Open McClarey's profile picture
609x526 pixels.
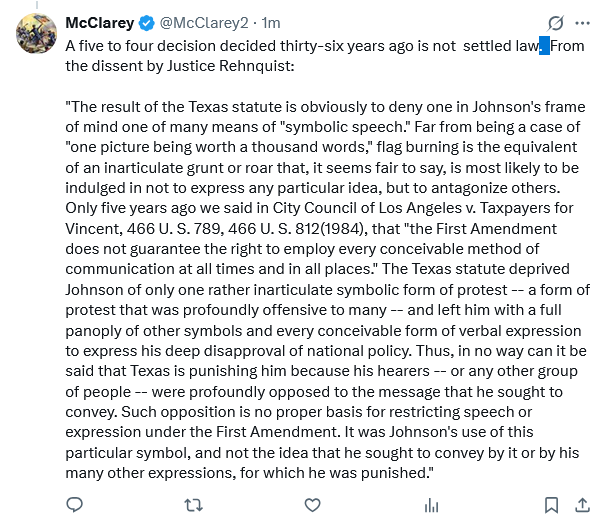tap(36, 35)
